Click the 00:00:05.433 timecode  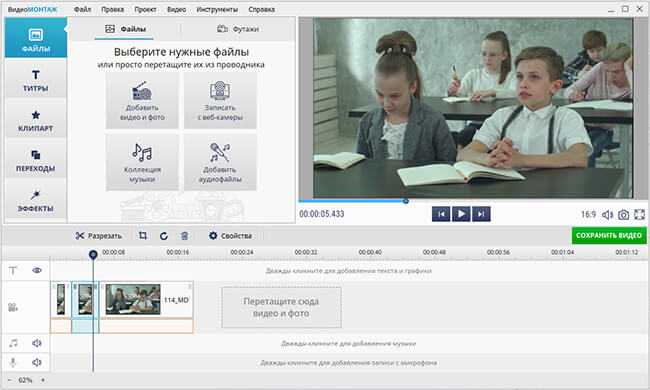click(322, 214)
